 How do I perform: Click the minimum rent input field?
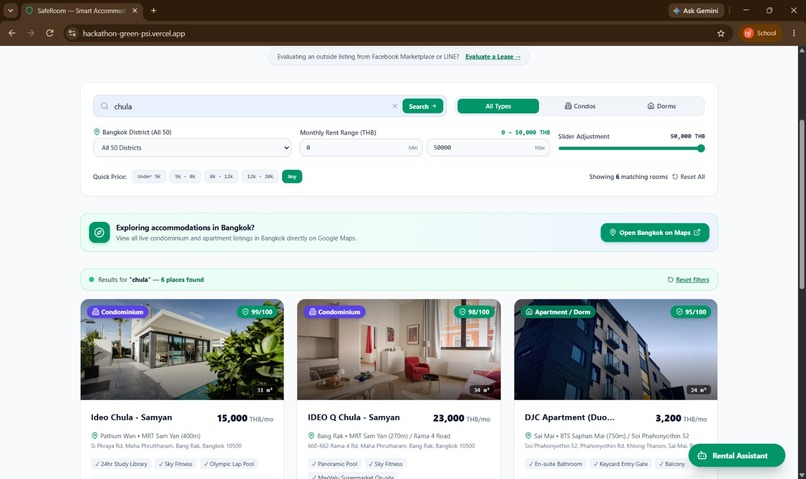[361, 148]
